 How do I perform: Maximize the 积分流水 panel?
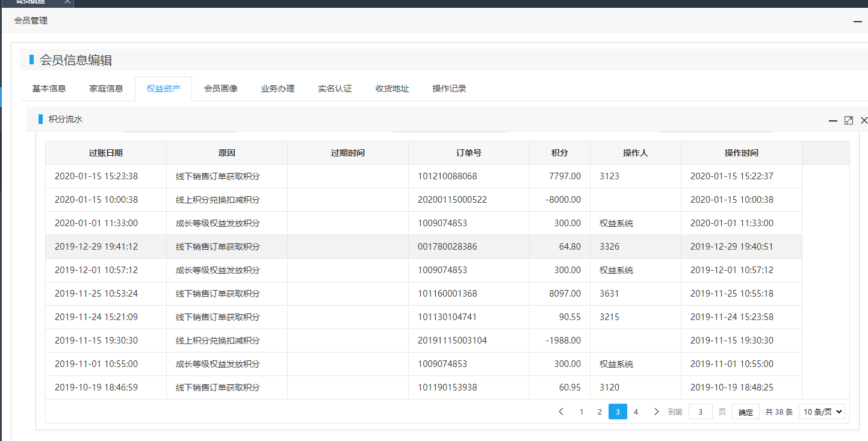pos(849,120)
